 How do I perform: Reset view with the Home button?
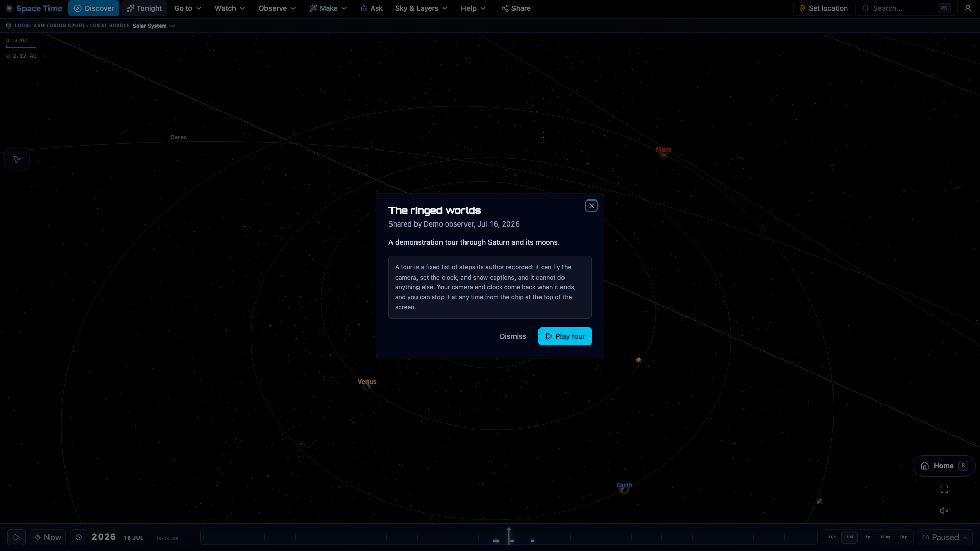pyautogui.click(x=944, y=466)
